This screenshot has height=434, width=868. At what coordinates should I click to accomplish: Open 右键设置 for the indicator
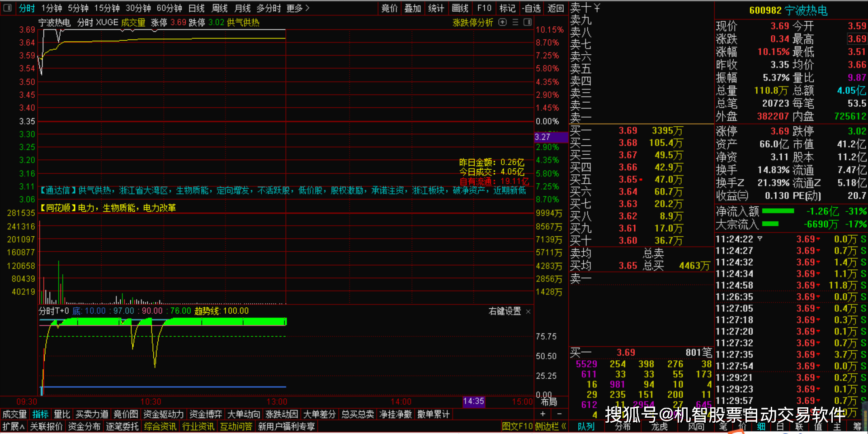pyautogui.click(x=505, y=311)
